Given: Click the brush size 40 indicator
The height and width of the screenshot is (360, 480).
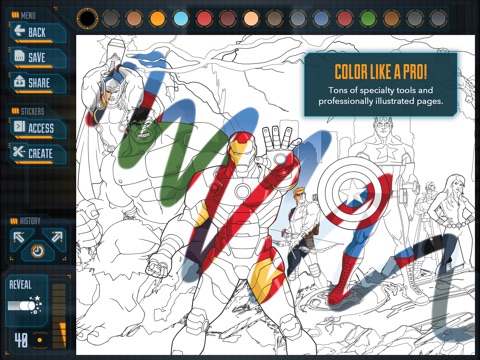Looking at the screenshot, I should click(21, 341).
